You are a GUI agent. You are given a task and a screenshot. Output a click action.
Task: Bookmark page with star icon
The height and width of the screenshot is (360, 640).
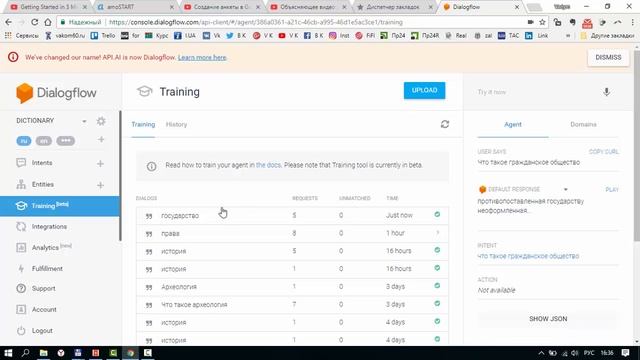point(542,22)
